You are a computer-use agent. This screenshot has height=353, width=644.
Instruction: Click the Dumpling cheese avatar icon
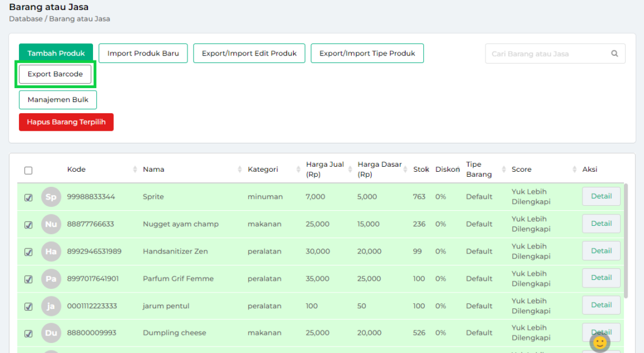[x=51, y=333]
